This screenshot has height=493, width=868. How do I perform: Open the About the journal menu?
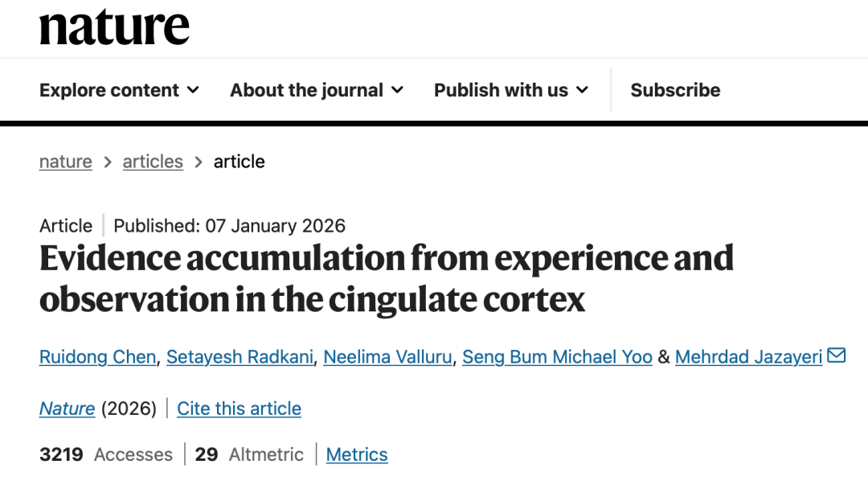(x=306, y=90)
